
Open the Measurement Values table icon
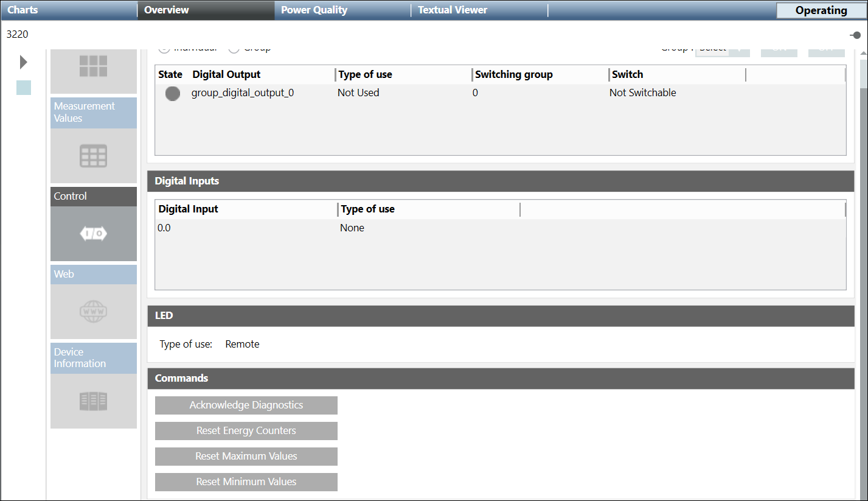click(x=94, y=156)
